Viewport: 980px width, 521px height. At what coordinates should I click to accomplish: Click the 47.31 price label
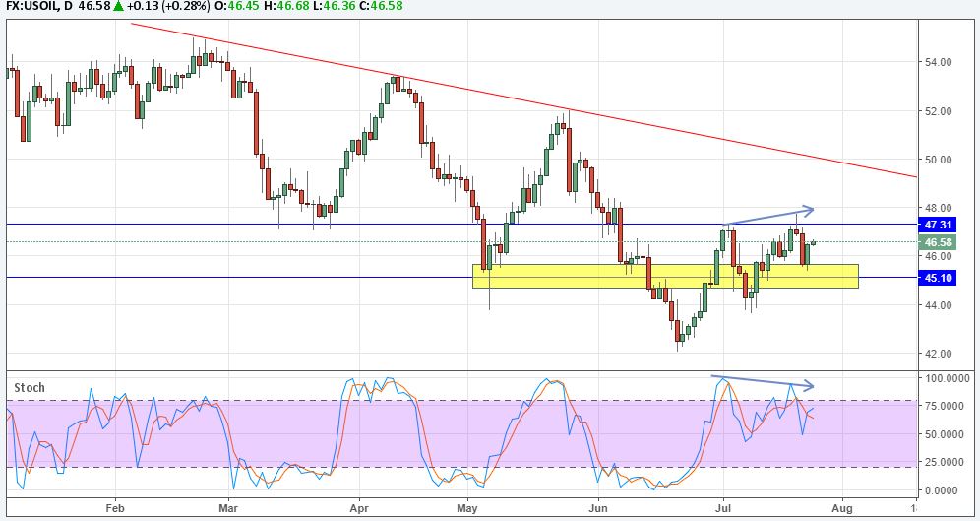[938, 224]
